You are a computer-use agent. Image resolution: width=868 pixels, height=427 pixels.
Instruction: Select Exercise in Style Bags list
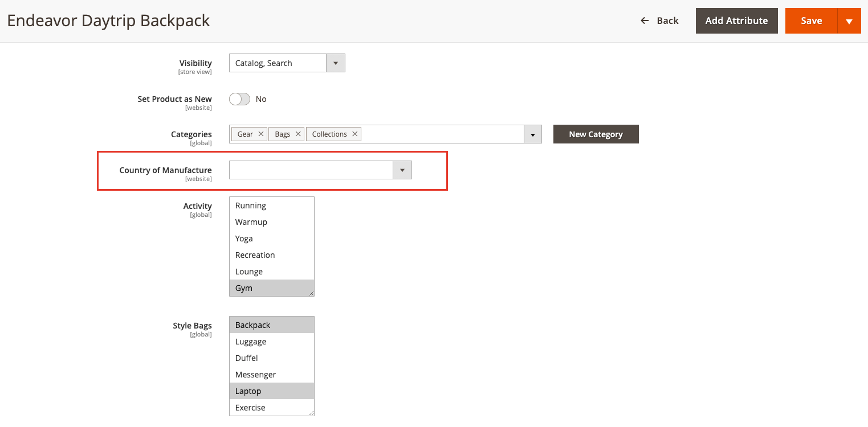tap(272, 408)
